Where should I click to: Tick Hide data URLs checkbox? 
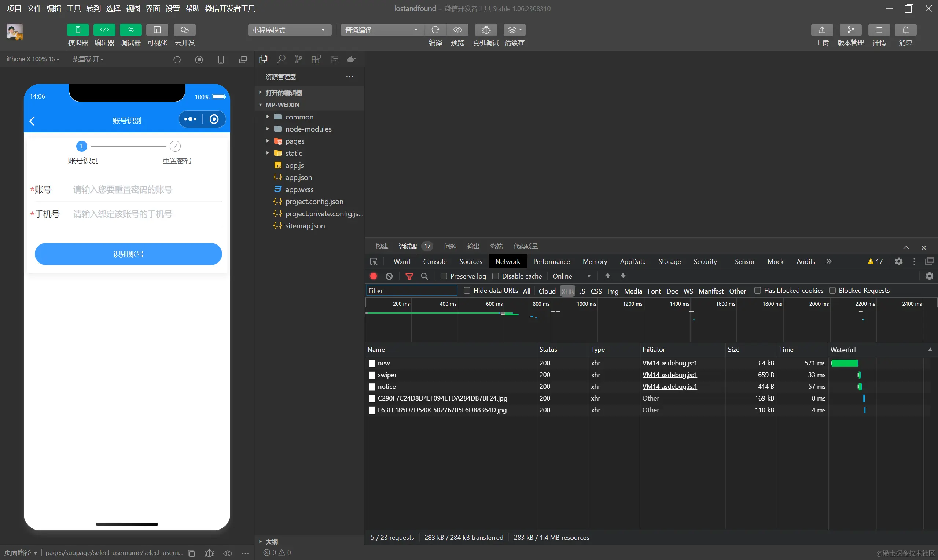[x=467, y=290]
